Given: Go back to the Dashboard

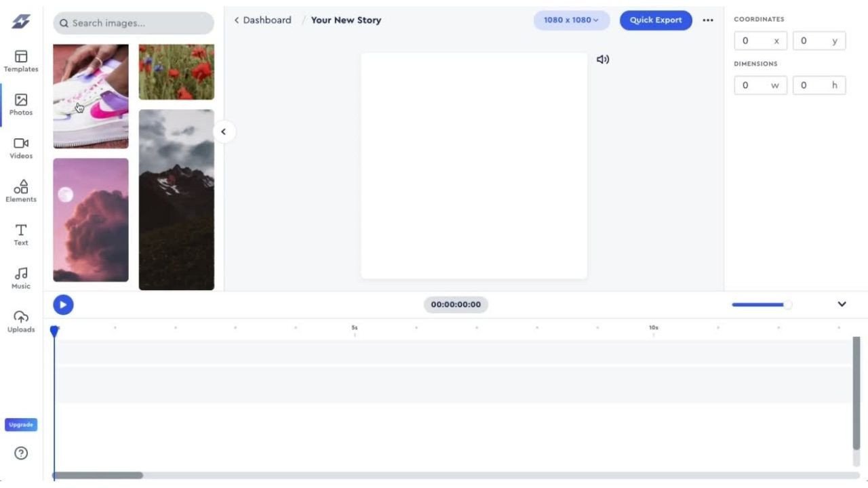Looking at the screenshot, I should pyautogui.click(x=262, y=20).
